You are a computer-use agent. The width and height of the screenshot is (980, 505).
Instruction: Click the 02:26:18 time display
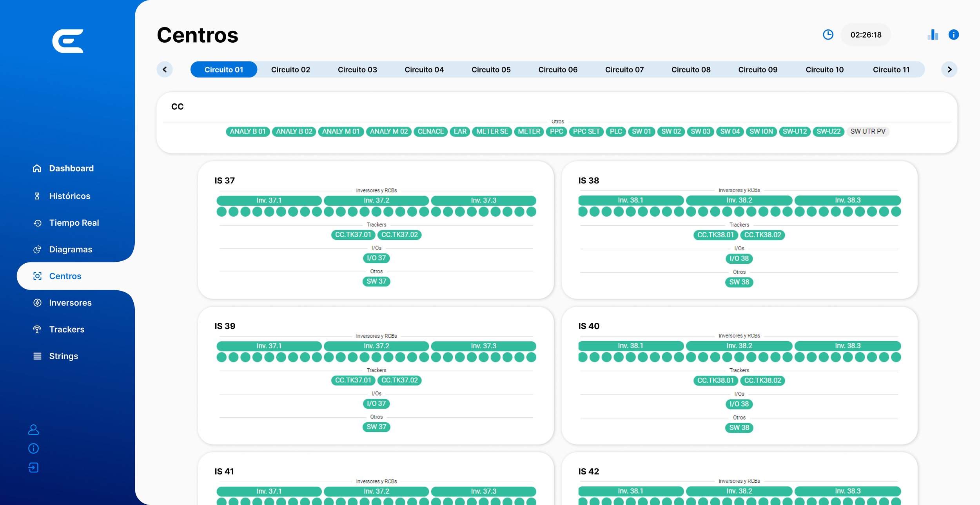click(x=866, y=35)
